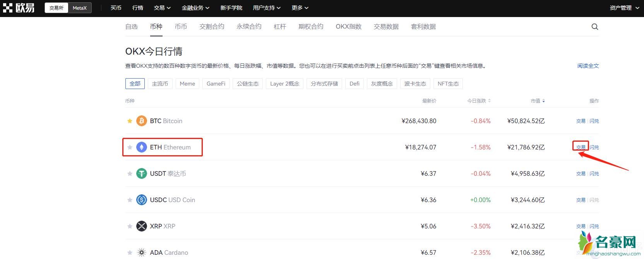Click the ETH Ethereum coin name
644x259 pixels.
pyautogui.click(x=170, y=147)
